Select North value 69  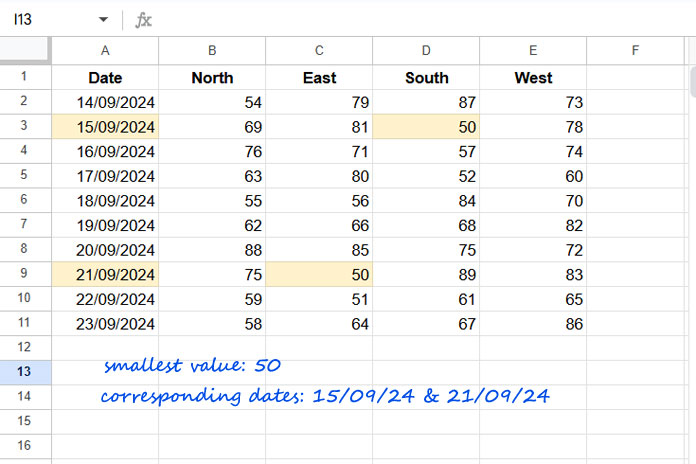[x=212, y=127]
